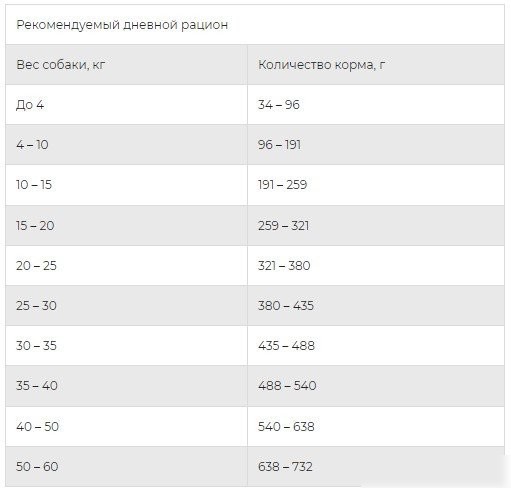Select the "30 – 35" weight cell
The height and width of the screenshot is (488, 511).
[x=36, y=346]
